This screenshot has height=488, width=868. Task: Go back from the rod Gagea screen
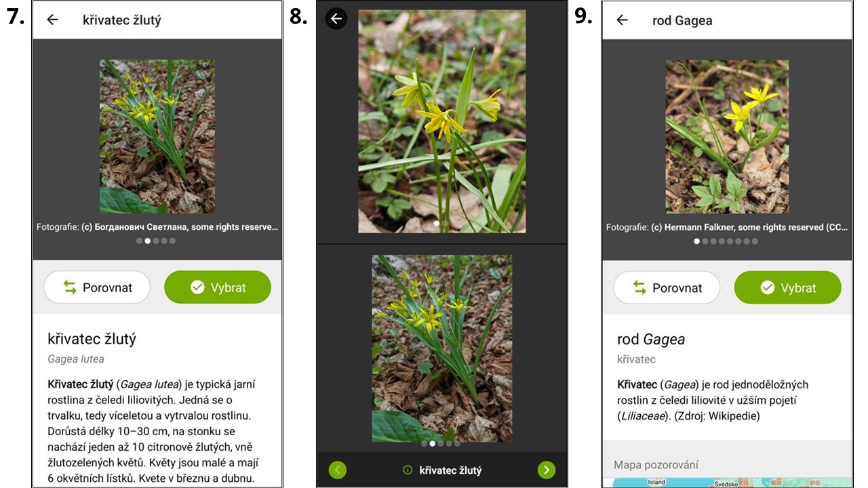pos(622,20)
